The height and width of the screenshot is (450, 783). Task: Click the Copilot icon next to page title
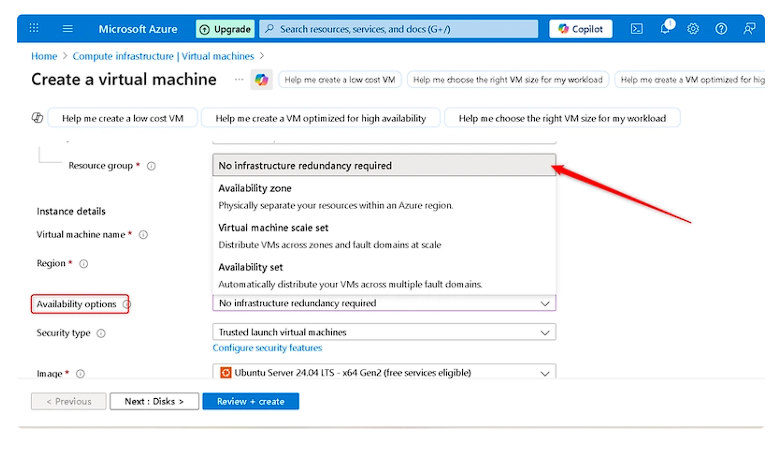click(x=261, y=79)
